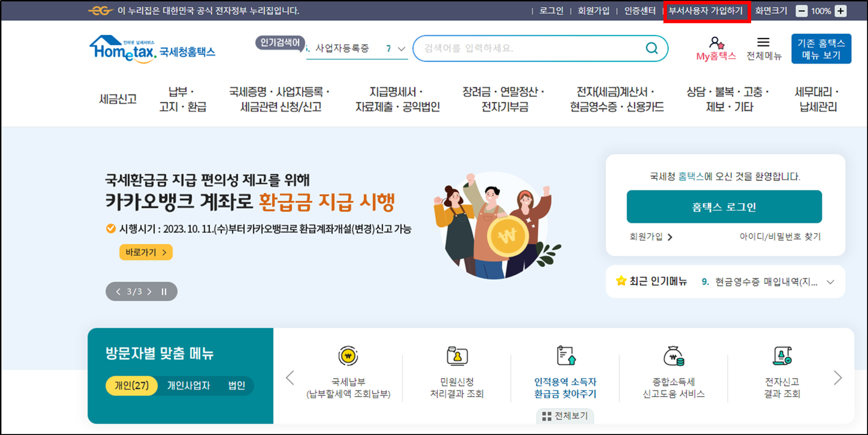
Task: Expand the 최근 인기메뉴 list chevron
Action: (830, 282)
